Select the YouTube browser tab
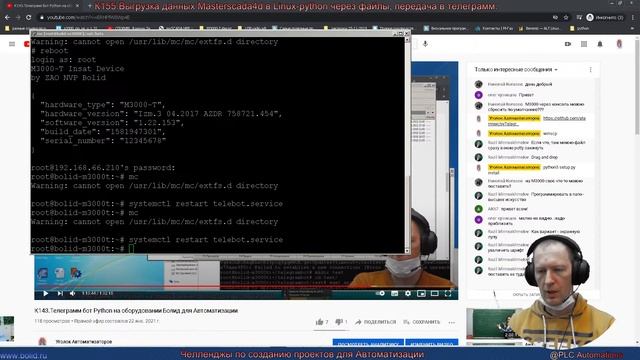Viewport: 640px width, 360px height. coord(42,6)
